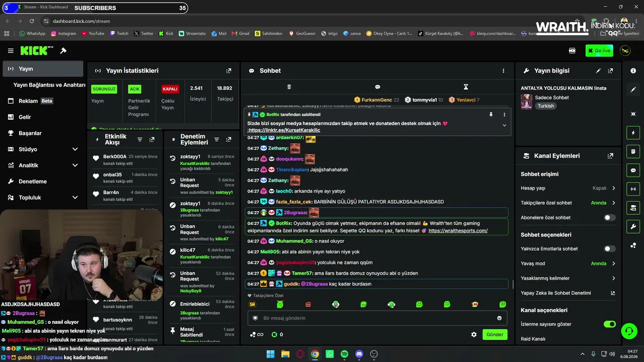Select Yayın in left sidebar

point(43,69)
